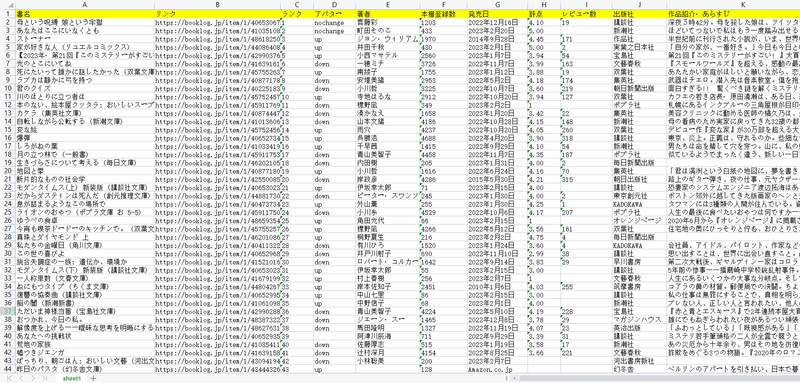This screenshot has height=383, width=800.
Task: Select column A header
Action: pyautogui.click(x=85, y=4)
